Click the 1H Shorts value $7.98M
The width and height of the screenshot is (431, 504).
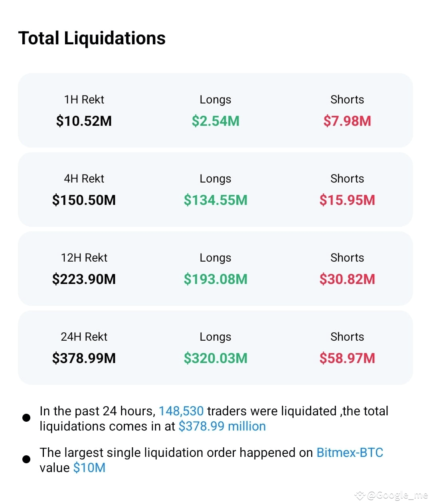click(347, 121)
